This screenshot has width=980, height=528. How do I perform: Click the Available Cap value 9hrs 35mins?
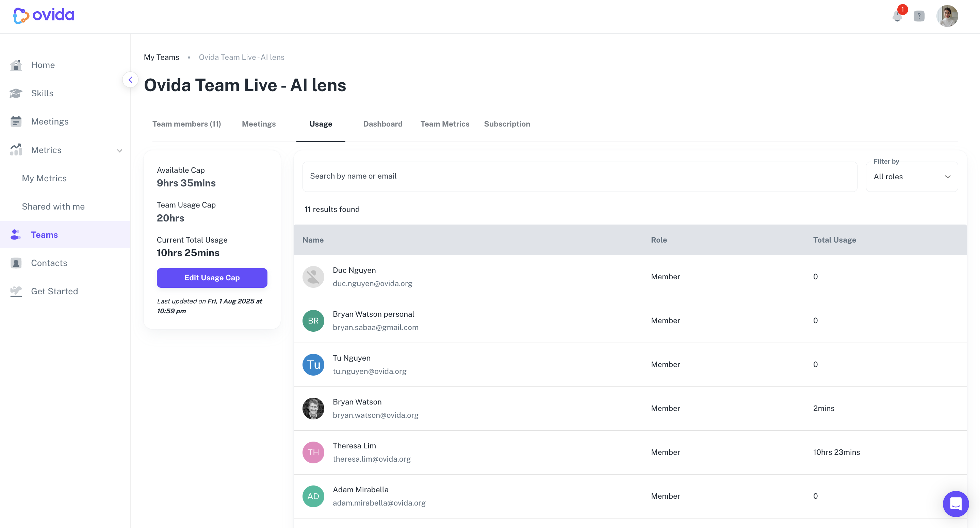pyautogui.click(x=186, y=183)
